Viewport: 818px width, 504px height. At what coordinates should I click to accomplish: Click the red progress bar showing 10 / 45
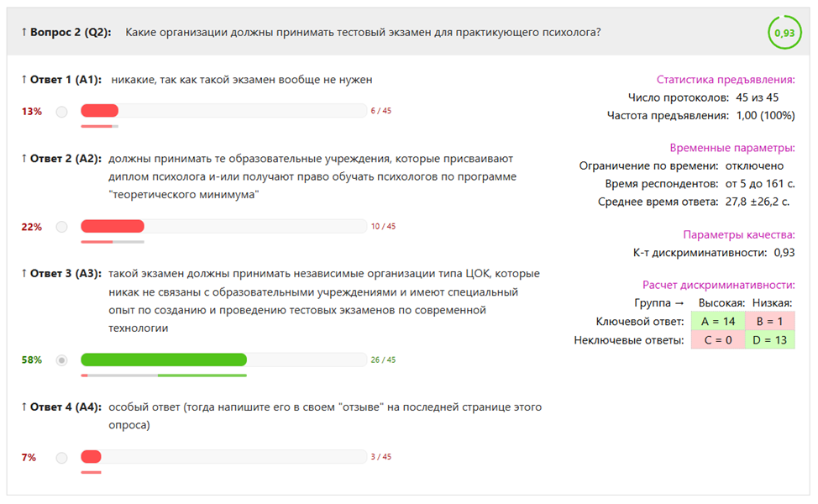pos(113,226)
